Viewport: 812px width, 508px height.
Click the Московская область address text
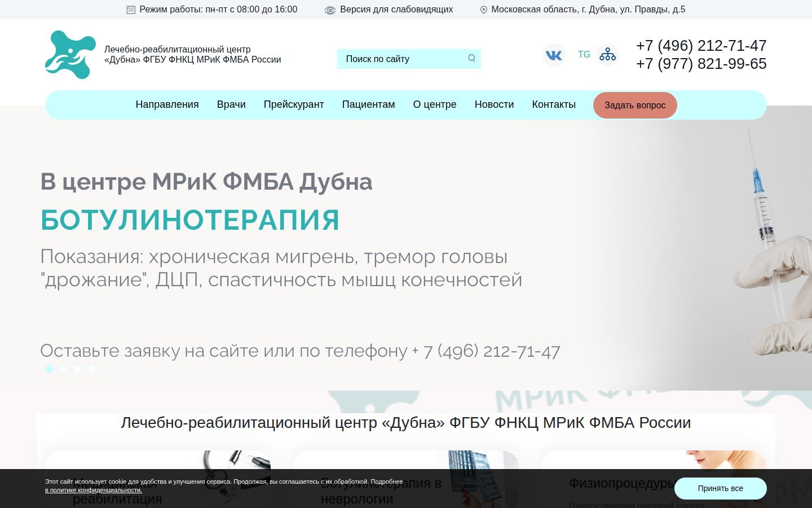coord(588,10)
